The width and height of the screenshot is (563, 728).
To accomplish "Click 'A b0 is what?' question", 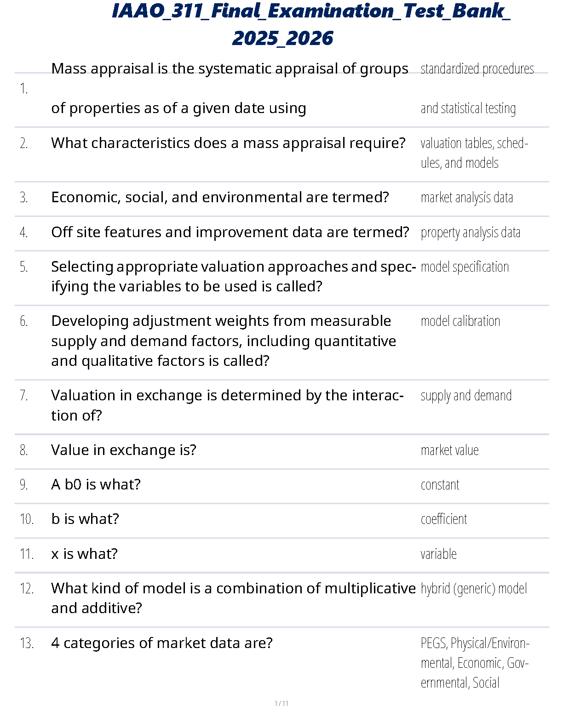I will [x=96, y=484].
